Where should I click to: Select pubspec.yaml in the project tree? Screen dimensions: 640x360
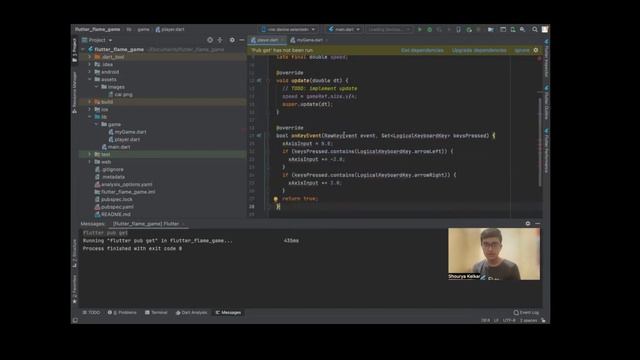pyautogui.click(x=114, y=207)
